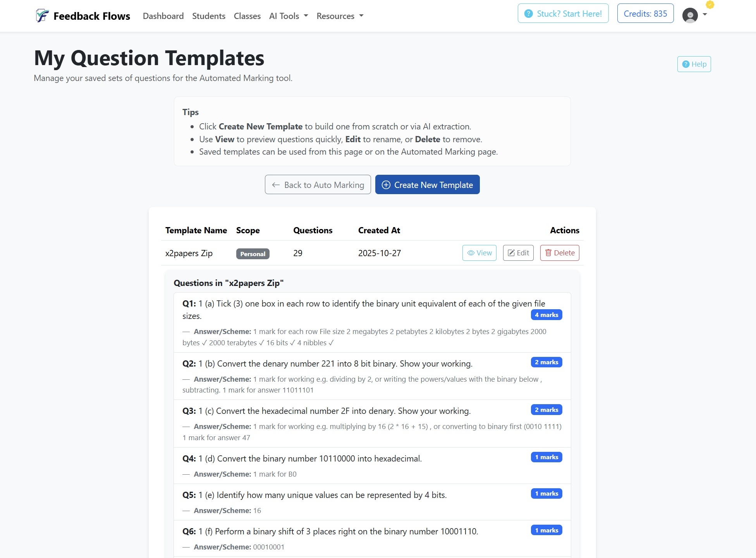This screenshot has height=558, width=756.
Task: Click Create New Template plus button
Action: 427,185
